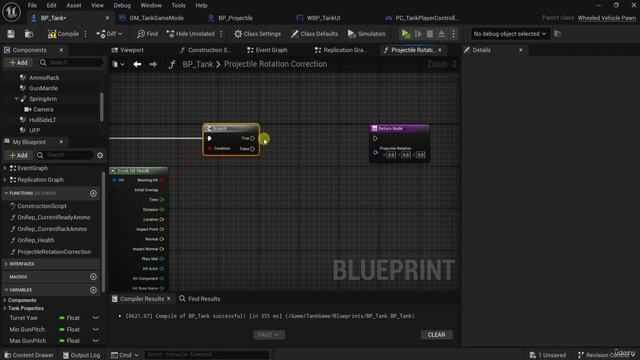Open the Tools menu
This screenshot has width=640, height=360.
178,5
